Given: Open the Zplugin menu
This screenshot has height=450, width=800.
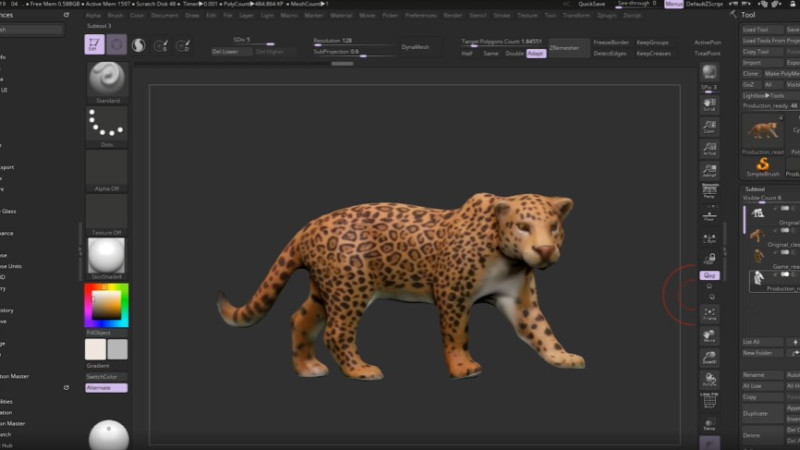Looking at the screenshot, I should (x=606, y=15).
